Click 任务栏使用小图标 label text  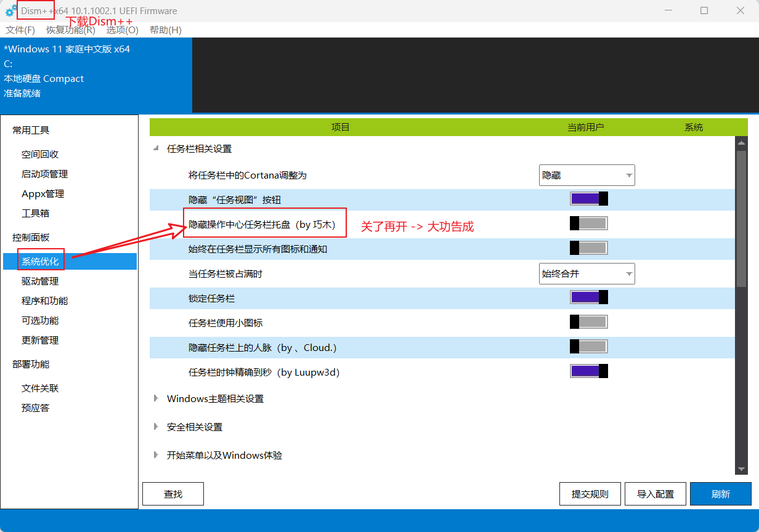(x=225, y=323)
